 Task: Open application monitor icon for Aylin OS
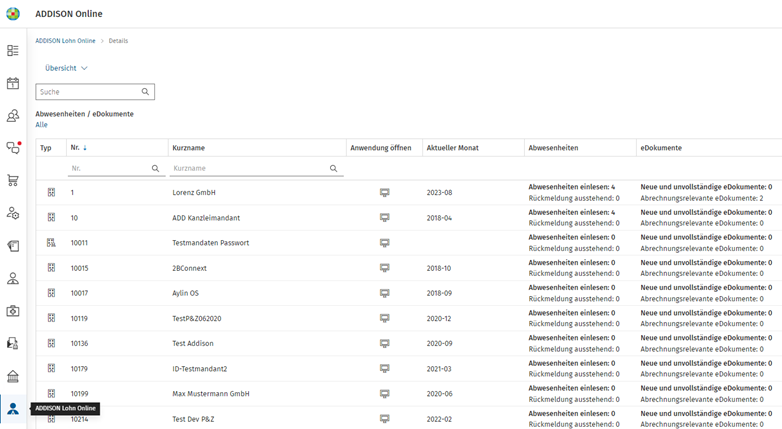click(385, 293)
